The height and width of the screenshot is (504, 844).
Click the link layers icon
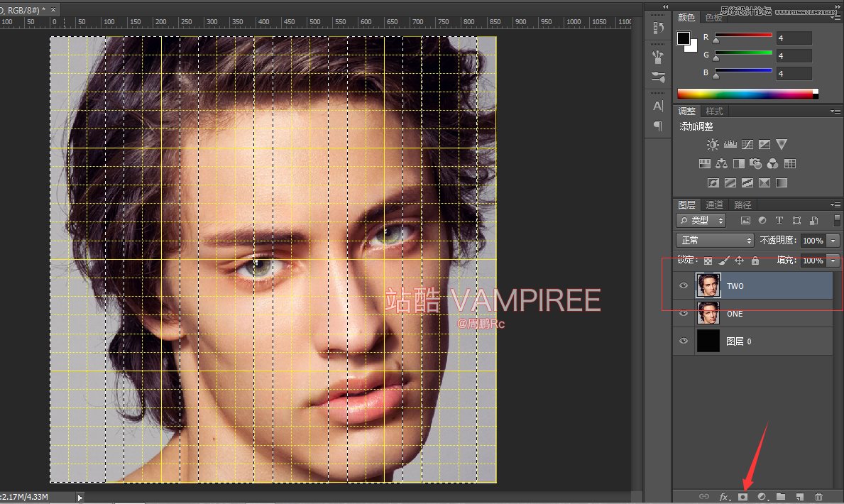(x=703, y=496)
